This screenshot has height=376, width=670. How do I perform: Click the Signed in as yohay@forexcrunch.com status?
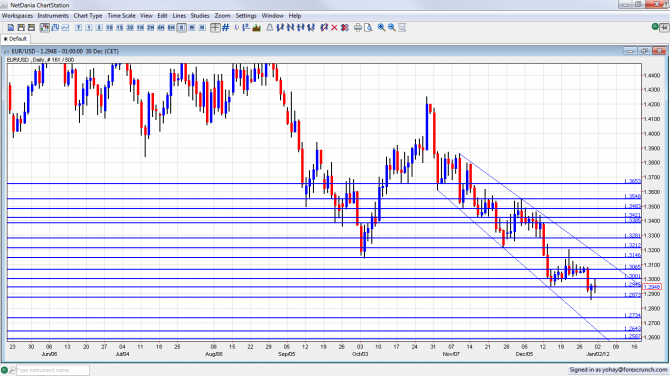coord(618,370)
